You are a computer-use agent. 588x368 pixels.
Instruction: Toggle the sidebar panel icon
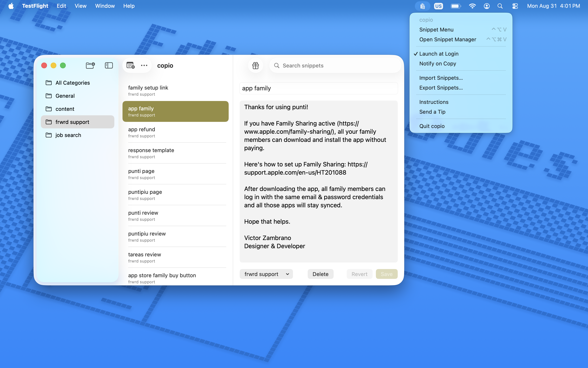click(x=109, y=65)
